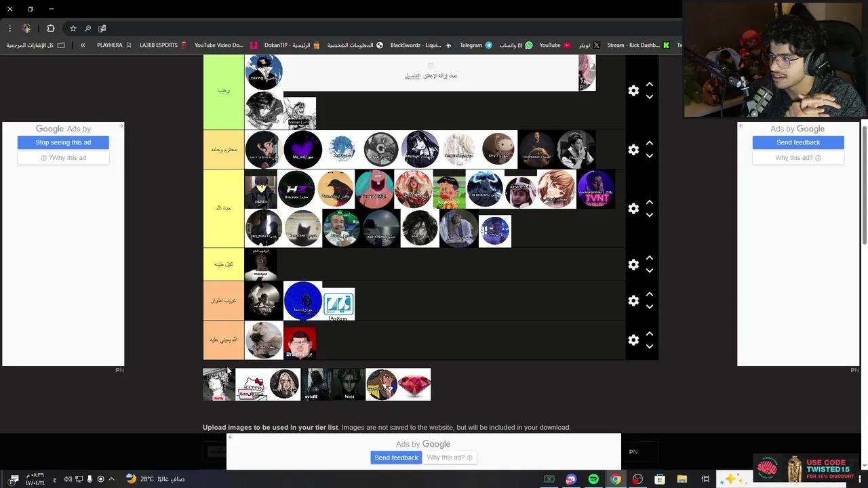Open settings gear for محترم وجامد tier

point(633,150)
